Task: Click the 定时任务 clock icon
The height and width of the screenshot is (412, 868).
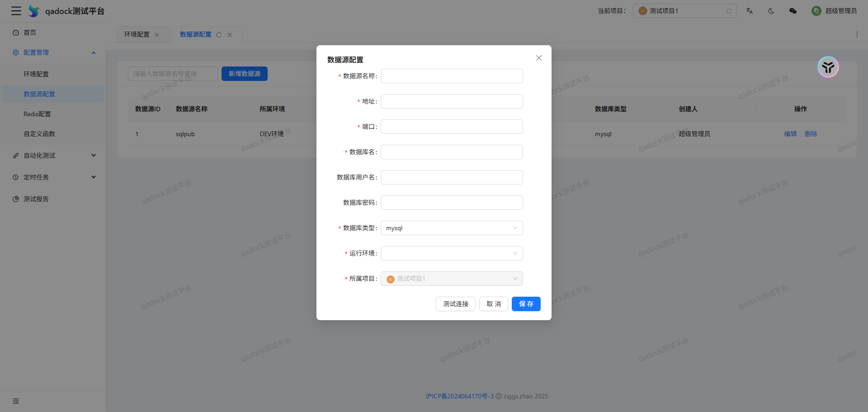Action: (x=16, y=177)
